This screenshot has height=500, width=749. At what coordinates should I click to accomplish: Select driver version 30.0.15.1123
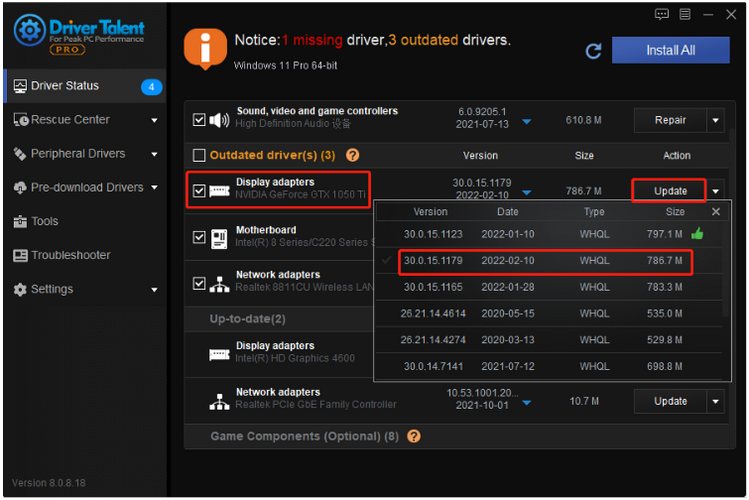coord(549,234)
